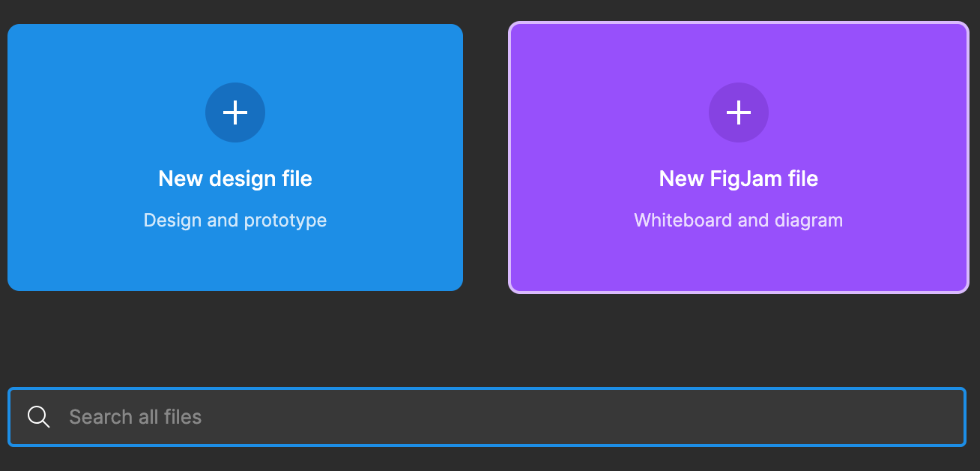Focus the search bar placeholder text
The image size is (980, 471).
click(x=135, y=416)
